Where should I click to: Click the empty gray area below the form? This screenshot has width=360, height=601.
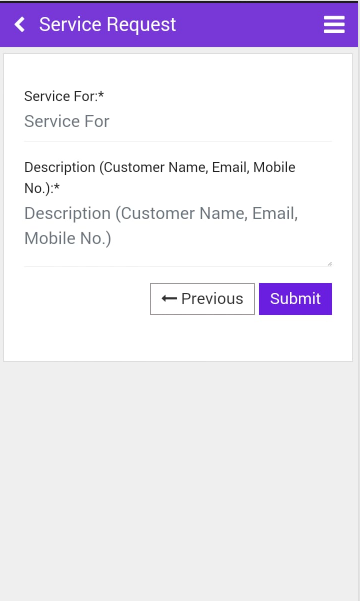(x=178, y=479)
